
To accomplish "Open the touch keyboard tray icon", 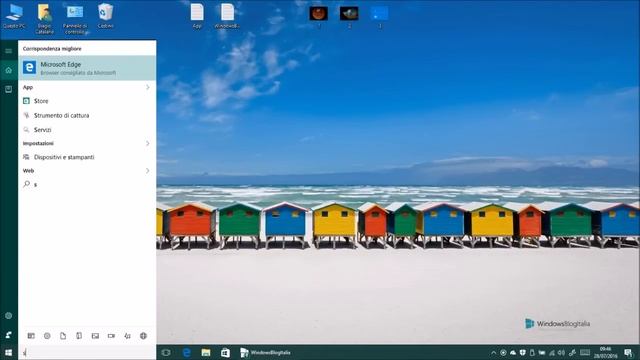I will tap(585, 353).
